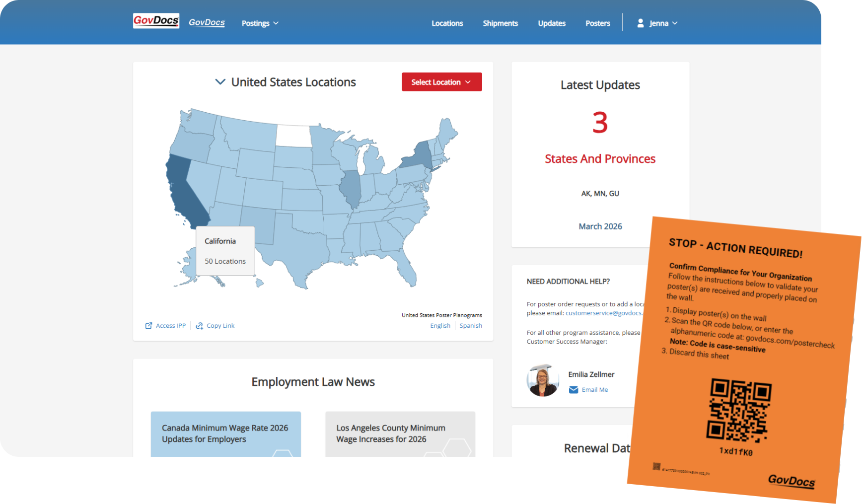Click the GovDocs red logo
866x504 pixels.
(156, 21)
